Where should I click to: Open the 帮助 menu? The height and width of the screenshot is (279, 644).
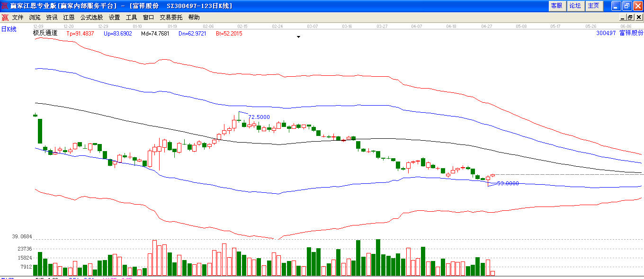tap(194, 18)
